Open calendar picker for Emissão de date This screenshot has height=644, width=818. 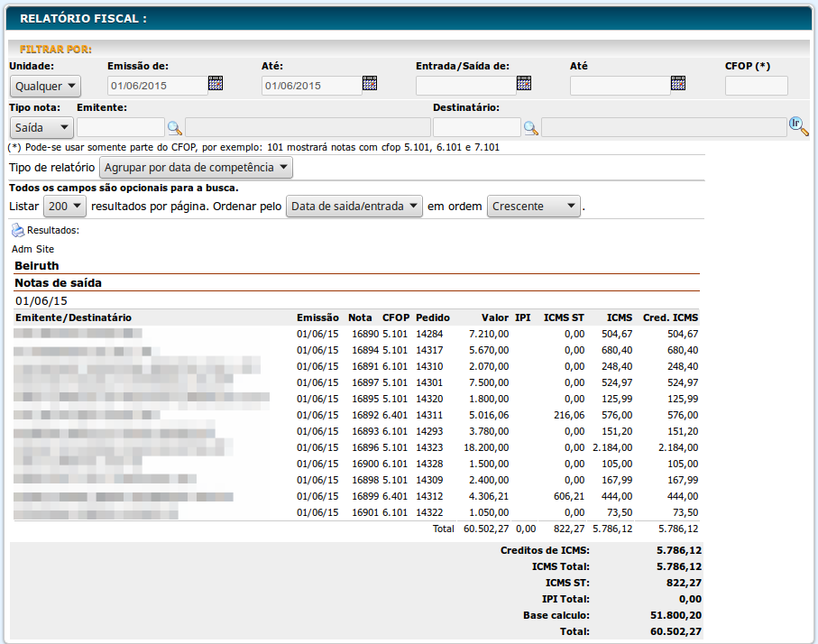tap(216, 84)
